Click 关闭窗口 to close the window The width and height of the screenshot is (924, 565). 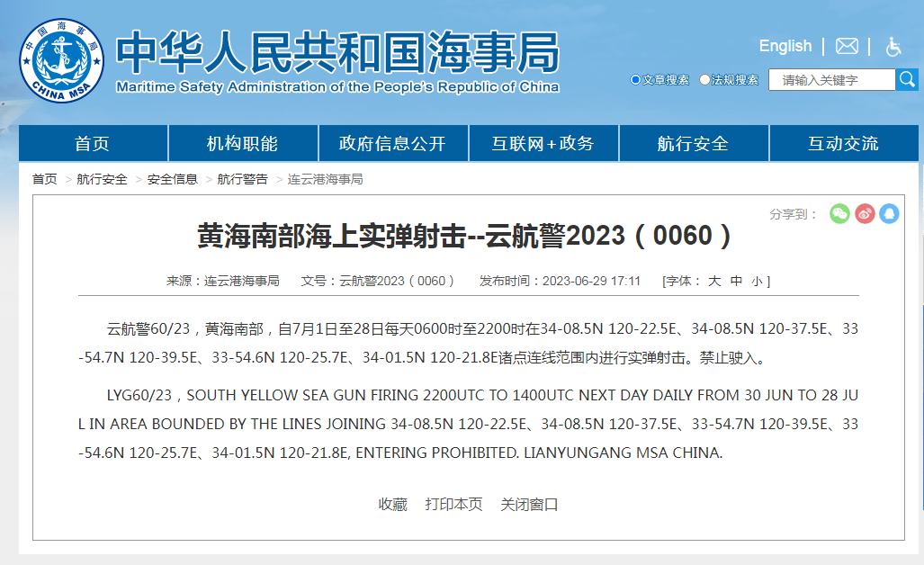coord(529,505)
